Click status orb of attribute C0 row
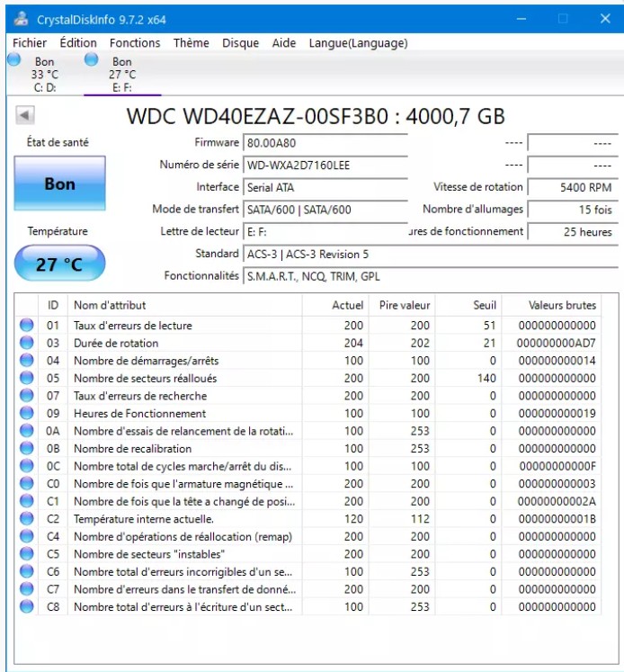Screen dimensions: 624x672 pos(27,483)
